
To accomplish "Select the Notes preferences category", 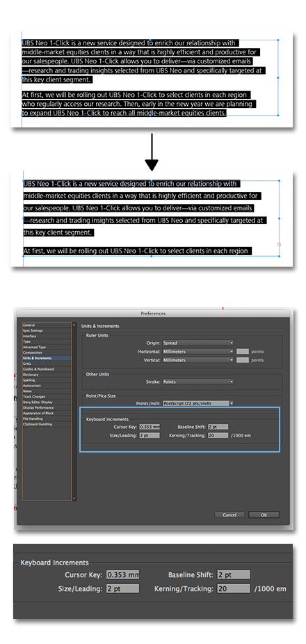I will 47,391.
